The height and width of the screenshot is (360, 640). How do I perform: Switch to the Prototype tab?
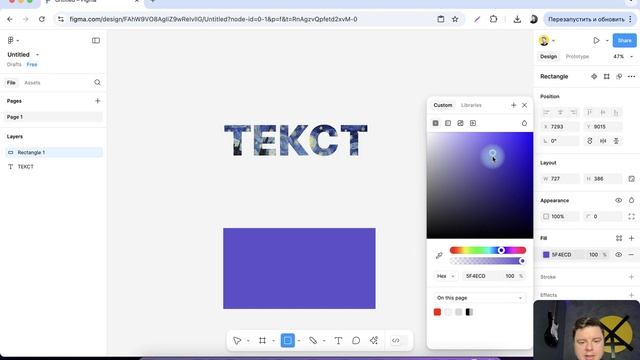click(577, 56)
